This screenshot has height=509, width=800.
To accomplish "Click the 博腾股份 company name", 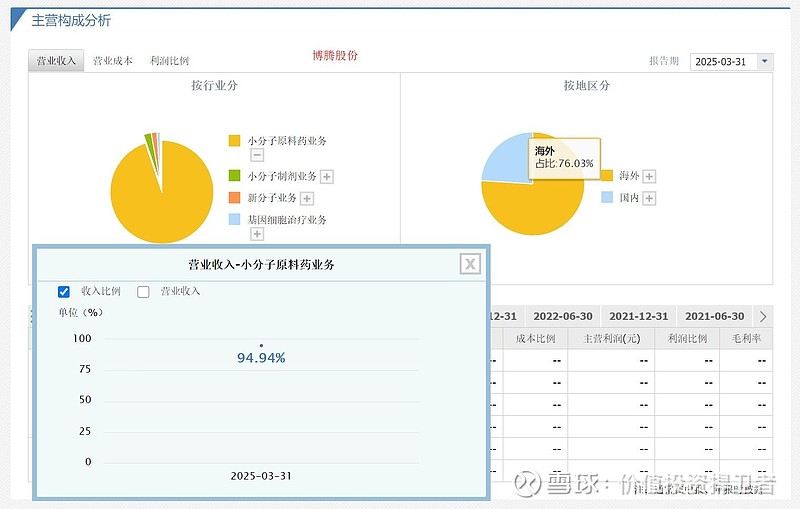I will (335, 55).
